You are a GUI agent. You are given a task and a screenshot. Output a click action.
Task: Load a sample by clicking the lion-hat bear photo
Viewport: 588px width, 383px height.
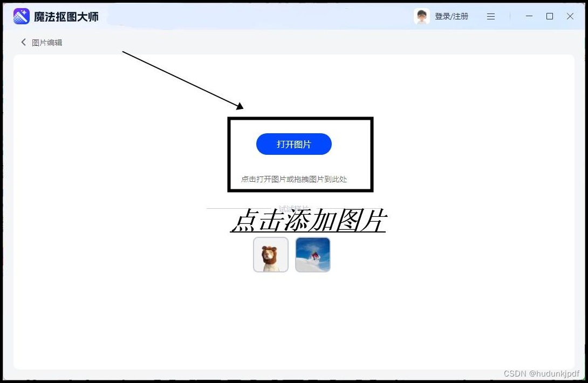(270, 254)
